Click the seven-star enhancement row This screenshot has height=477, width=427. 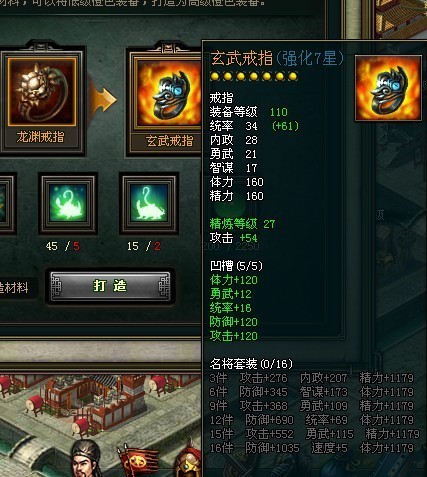click(x=254, y=77)
